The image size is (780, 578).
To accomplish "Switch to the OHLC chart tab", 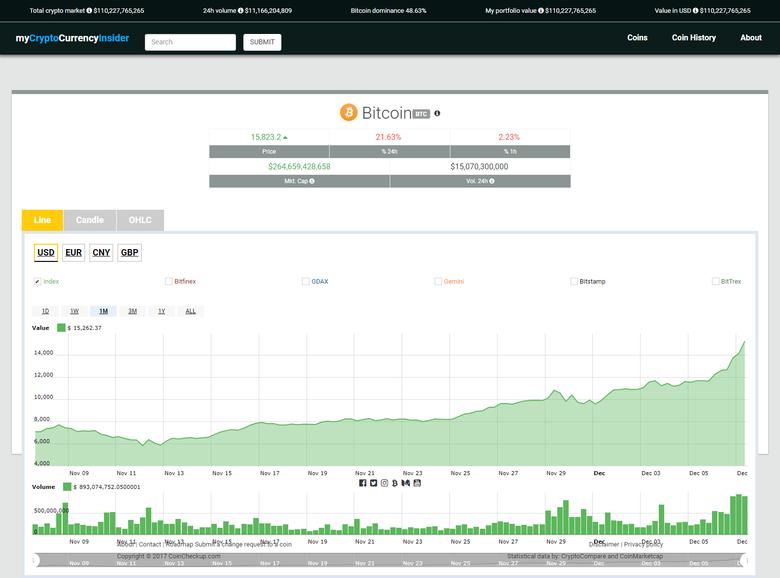I will click(140, 220).
